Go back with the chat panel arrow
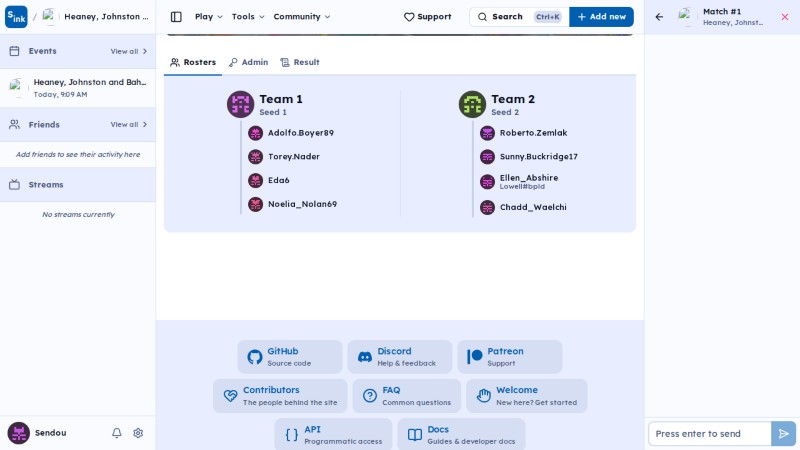 (659, 17)
